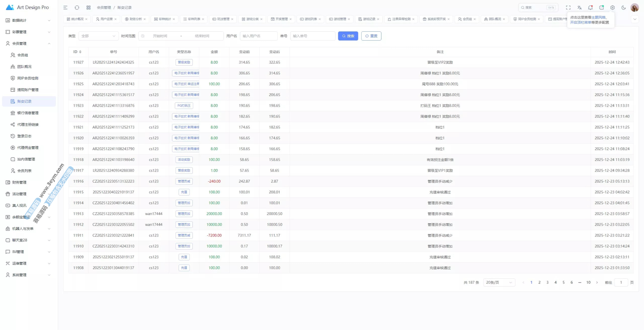Screen dimensions: 644x330
Task: Click the refresh page icon in header
Action: (77, 8)
